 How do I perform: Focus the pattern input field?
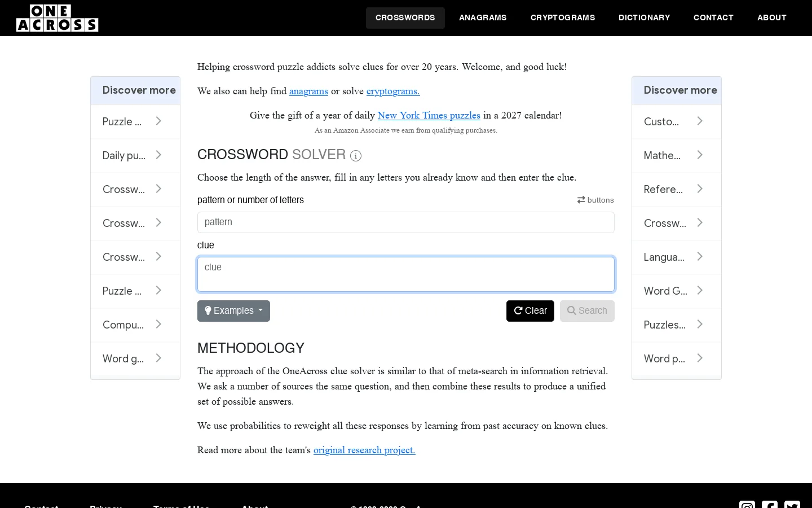click(x=406, y=222)
